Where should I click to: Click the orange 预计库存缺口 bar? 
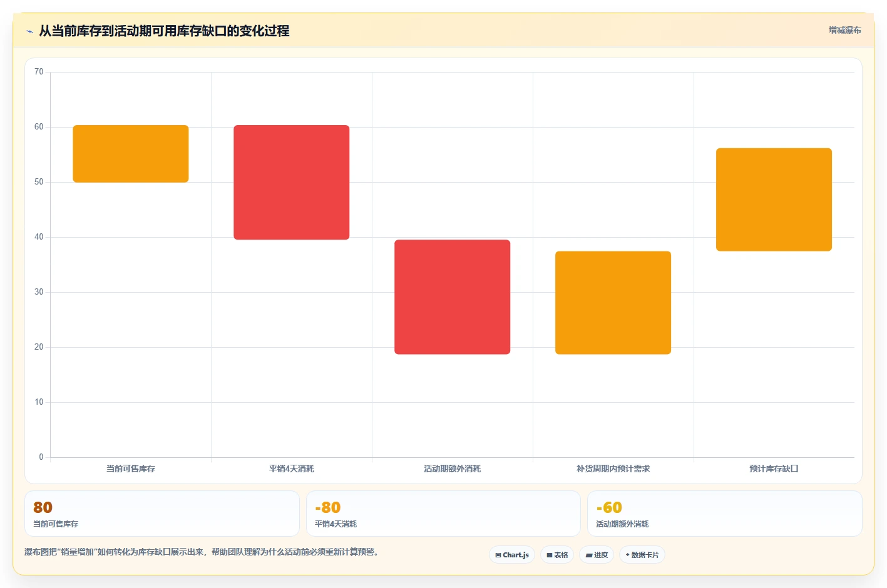pyautogui.click(x=774, y=200)
